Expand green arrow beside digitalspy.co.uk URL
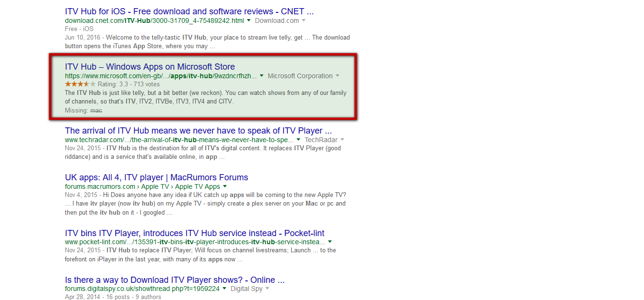This screenshot has width=644, height=300. (224, 289)
